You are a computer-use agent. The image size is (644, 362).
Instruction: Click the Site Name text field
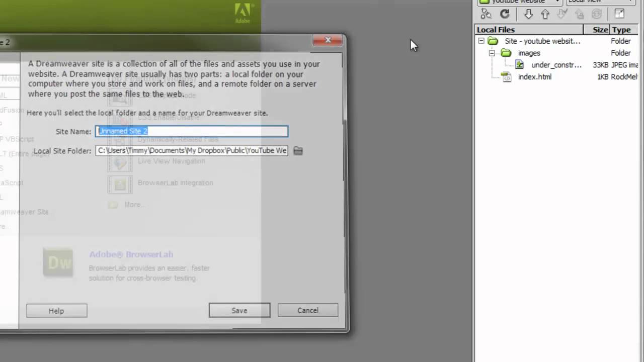192,131
